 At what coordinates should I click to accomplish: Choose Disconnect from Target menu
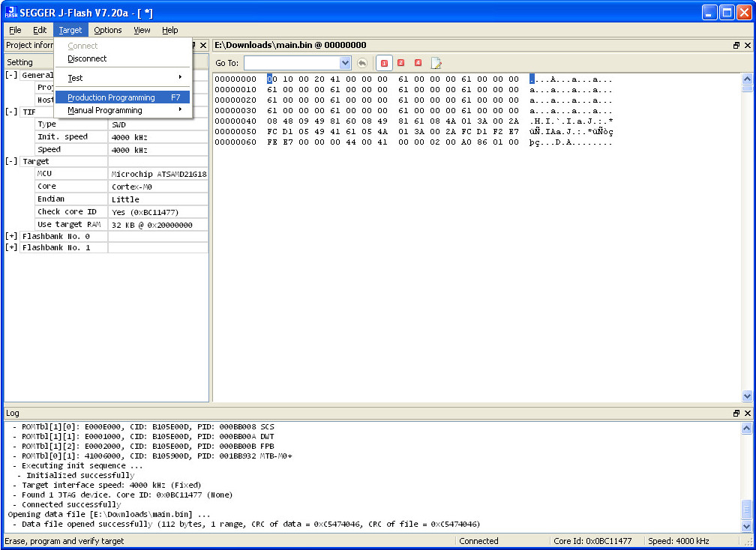(123, 58)
